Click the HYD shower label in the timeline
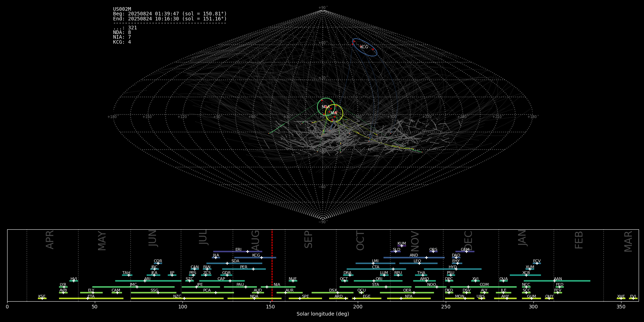This screenshot has height=322, width=644. click(x=453, y=267)
